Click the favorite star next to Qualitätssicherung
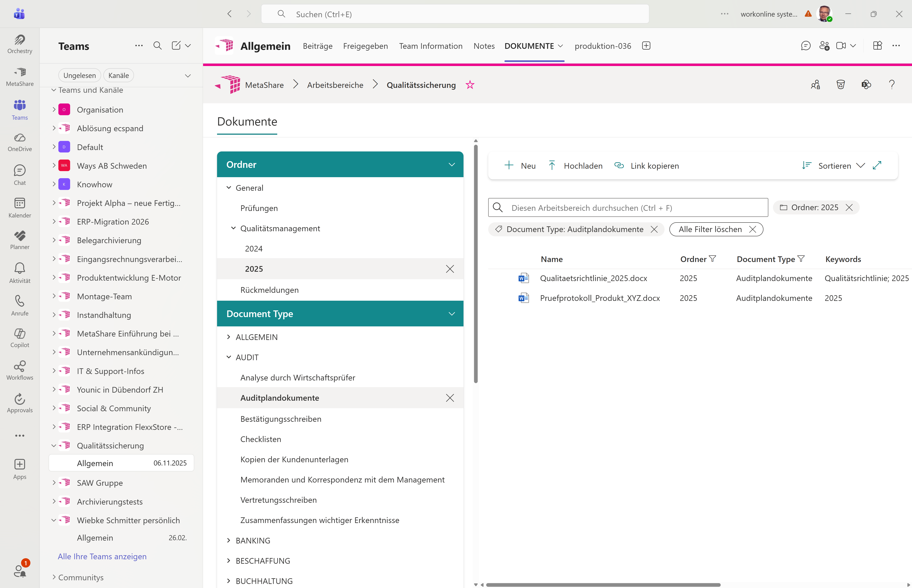This screenshot has height=588, width=912. tap(470, 85)
